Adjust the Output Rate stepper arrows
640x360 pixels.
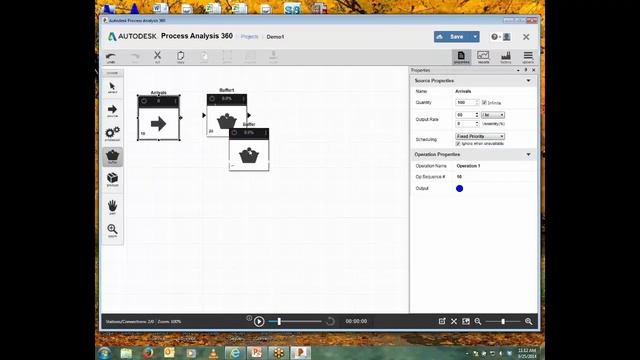(x=477, y=115)
